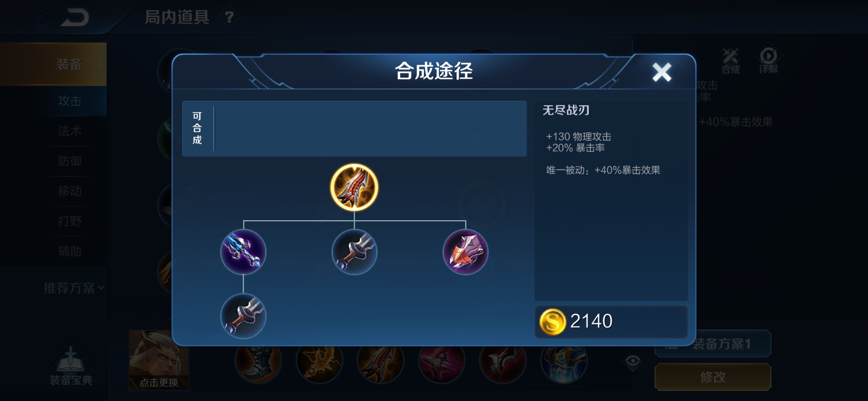Tap the blue glowing blade component icon
The image size is (868, 401).
(243, 252)
